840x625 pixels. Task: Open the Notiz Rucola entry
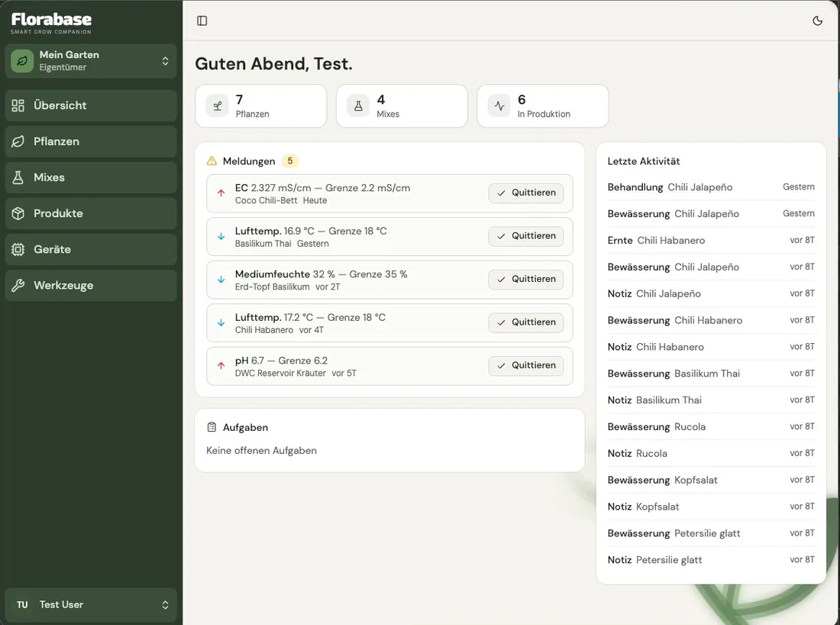pyautogui.click(x=711, y=454)
